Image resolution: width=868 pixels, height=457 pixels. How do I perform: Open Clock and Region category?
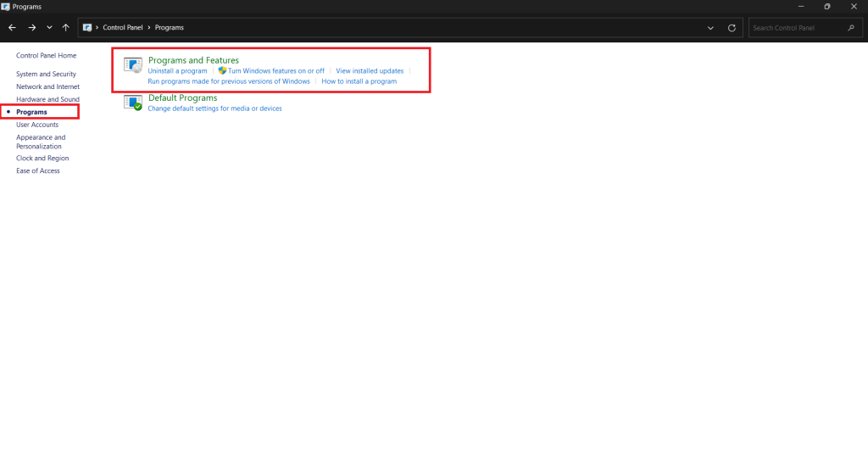(42, 158)
